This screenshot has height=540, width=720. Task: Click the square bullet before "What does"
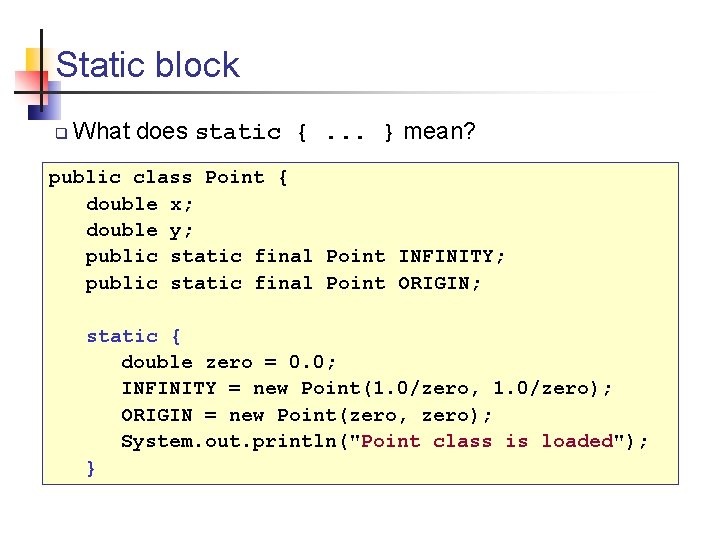60,133
